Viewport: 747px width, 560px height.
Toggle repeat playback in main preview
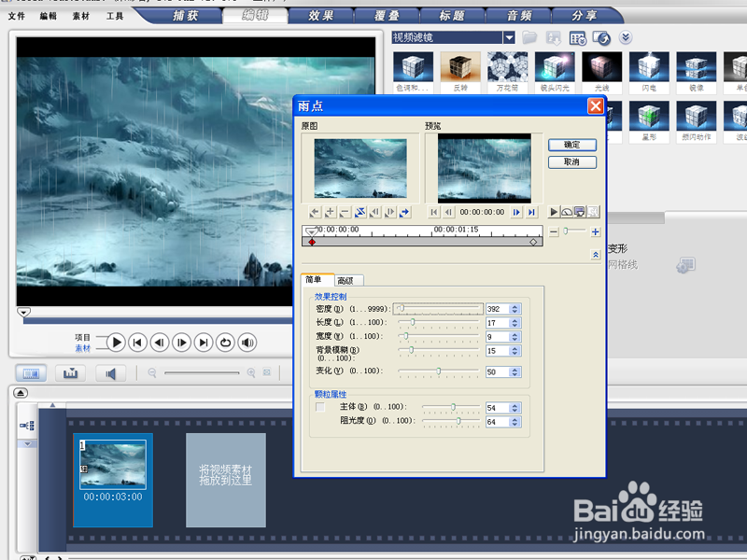tap(226, 343)
